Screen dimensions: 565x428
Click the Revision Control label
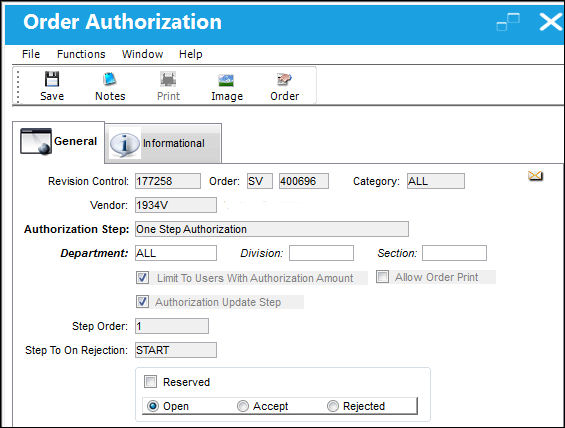(88, 181)
